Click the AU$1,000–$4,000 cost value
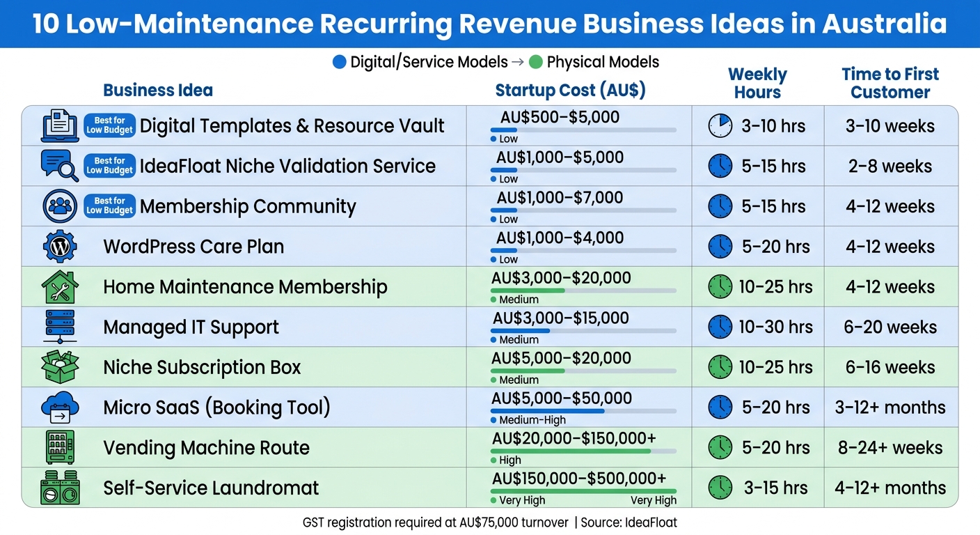 (560, 238)
